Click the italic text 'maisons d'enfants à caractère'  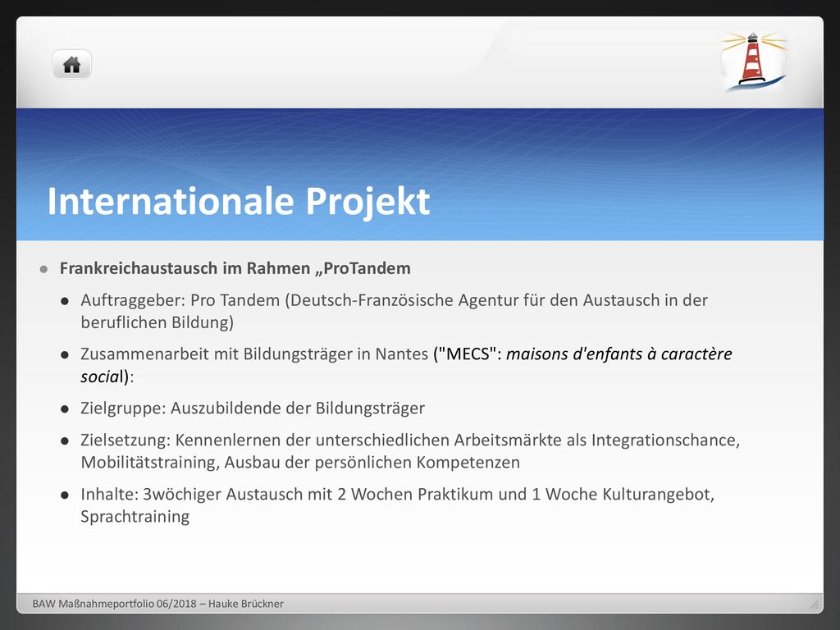pyautogui.click(x=619, y=354)
